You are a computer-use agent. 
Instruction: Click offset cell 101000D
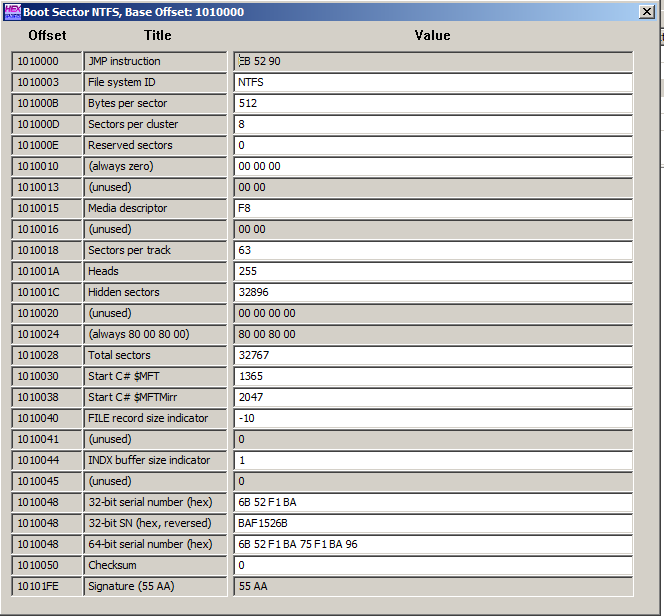tap(47, 124)
